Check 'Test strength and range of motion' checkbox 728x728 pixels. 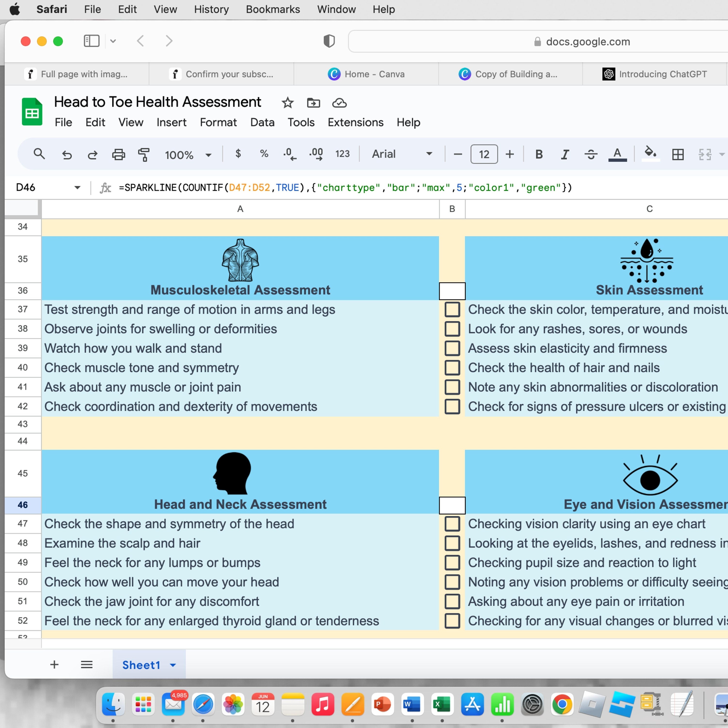pos(452,309)
